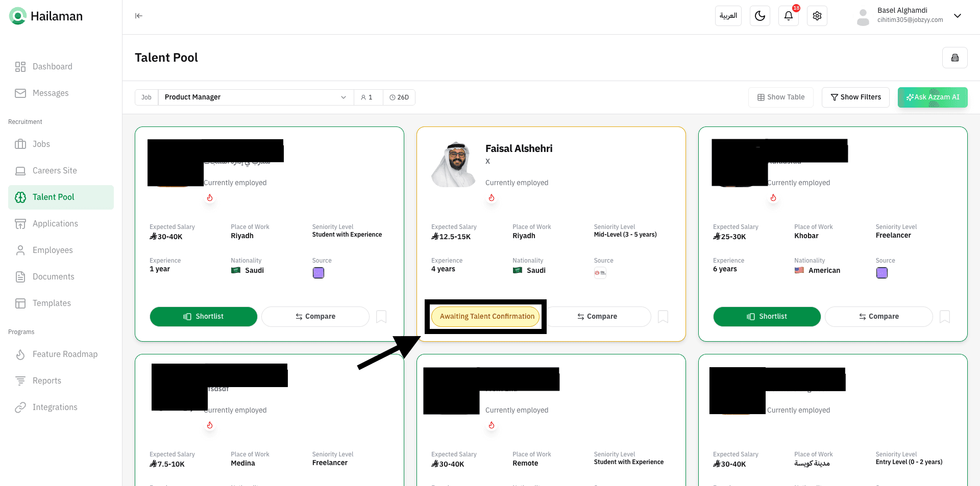
Task: Click Ask Azzam AI button
Action: [x=933, y=97]
